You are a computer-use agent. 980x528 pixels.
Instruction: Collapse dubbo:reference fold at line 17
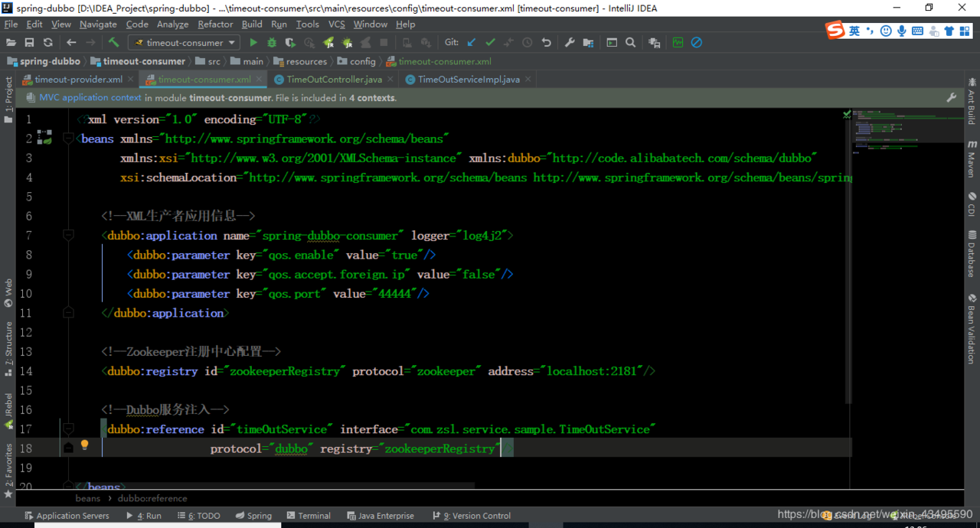coord(68,429)
